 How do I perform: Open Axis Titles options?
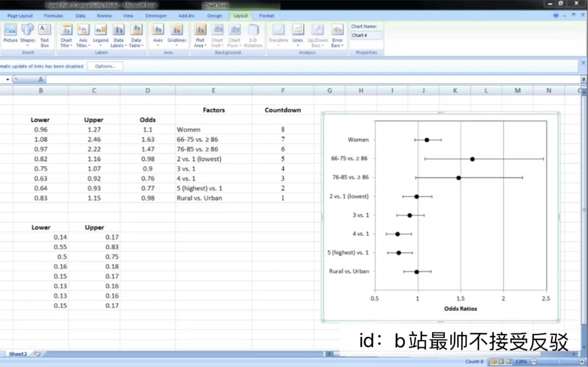point(83,35)
